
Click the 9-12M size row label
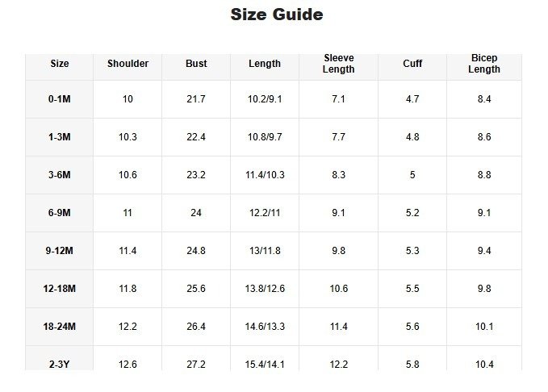pyautogui.click(x=60, y=251)
